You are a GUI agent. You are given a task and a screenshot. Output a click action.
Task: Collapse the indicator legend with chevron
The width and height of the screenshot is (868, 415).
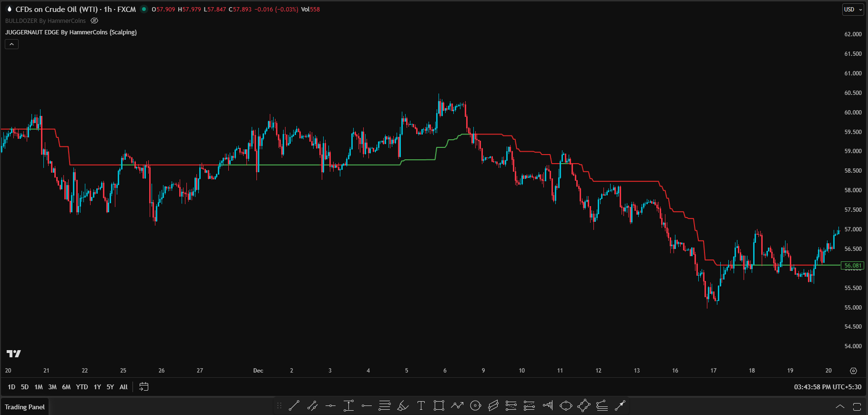pos(12,44)
